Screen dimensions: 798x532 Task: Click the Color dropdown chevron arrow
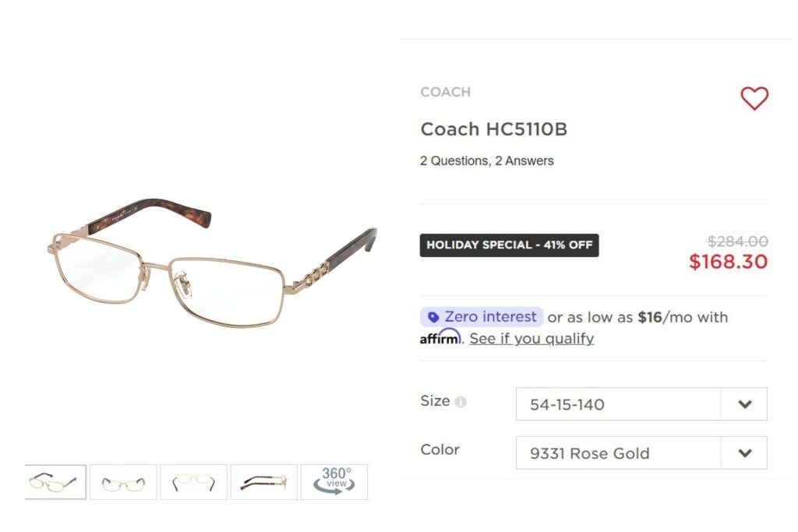[x=743, y=453]
